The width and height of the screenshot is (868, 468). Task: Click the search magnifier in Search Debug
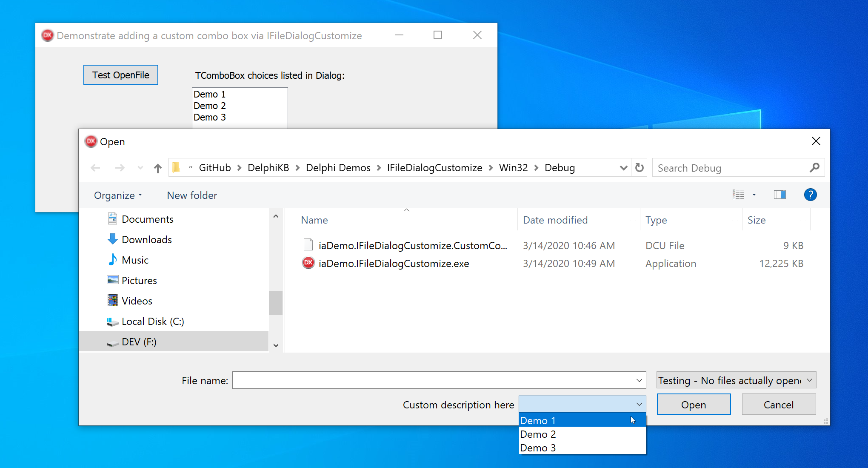pos(815,167)
